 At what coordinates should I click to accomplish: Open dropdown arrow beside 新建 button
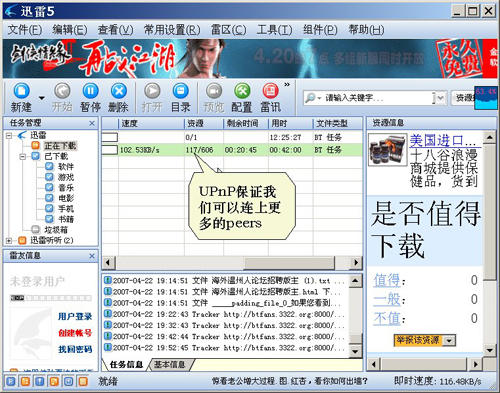[x=41, y=98]
